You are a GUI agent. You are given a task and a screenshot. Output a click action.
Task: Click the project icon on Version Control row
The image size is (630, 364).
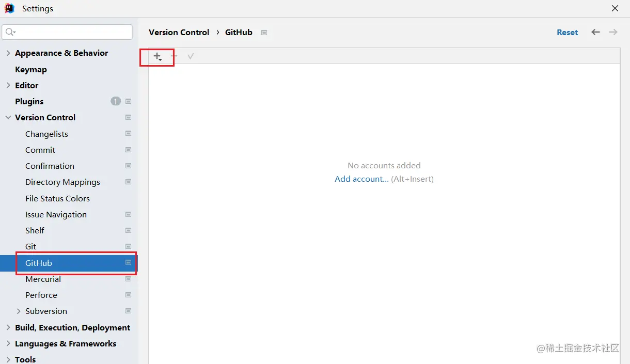point(129,117)
